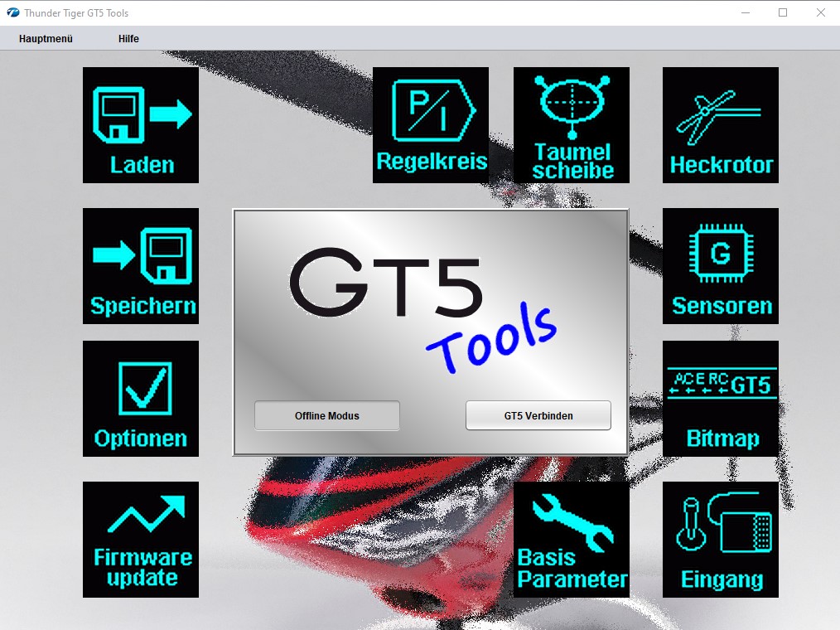This screenshot has height=630, width=840.
Task: Open the Bitmap tile
Action: click(x=721, y=399)
